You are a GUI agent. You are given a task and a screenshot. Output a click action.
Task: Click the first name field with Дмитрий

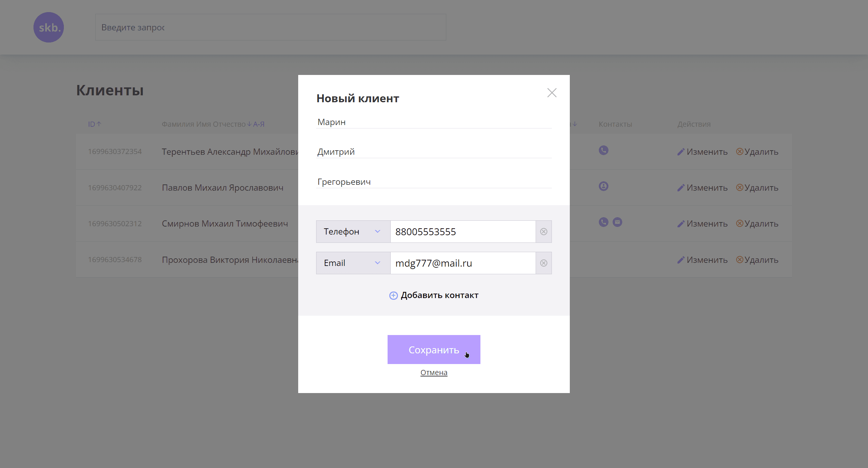tap(433, 152)
